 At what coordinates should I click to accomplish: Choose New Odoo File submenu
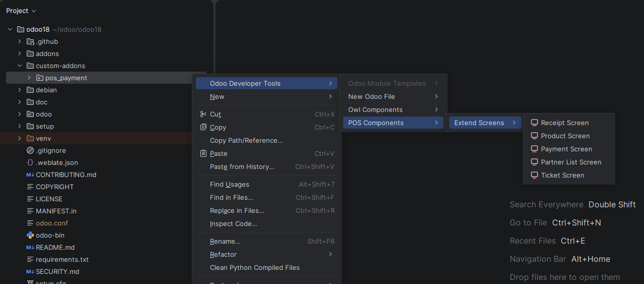pos(393,96)
